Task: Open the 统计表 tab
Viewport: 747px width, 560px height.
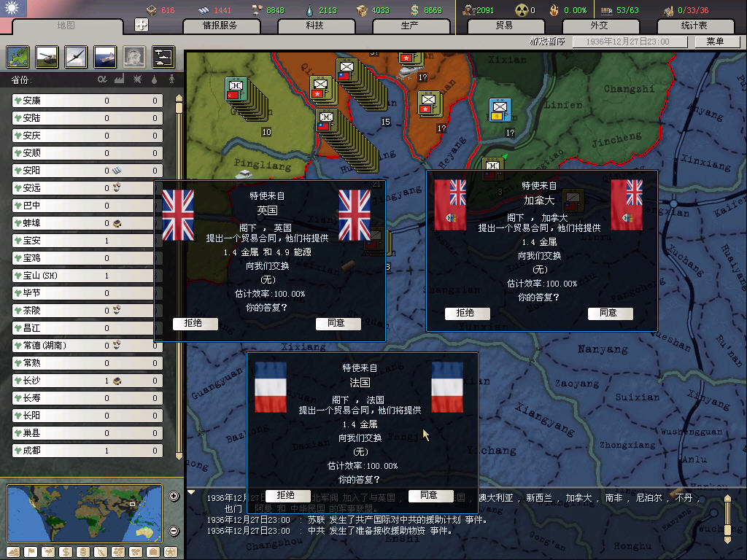Action: click(x=694, y=26)
